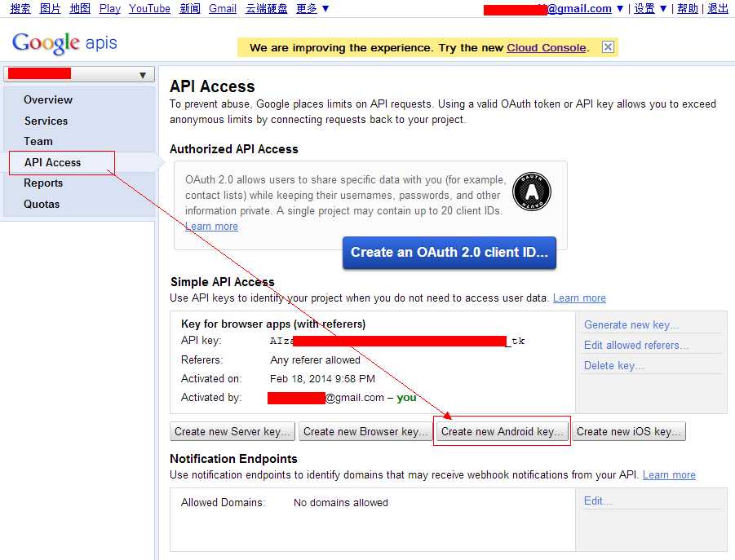
Task: Click the Notification Endpoints heading
Action: click(x=233, y=459)
